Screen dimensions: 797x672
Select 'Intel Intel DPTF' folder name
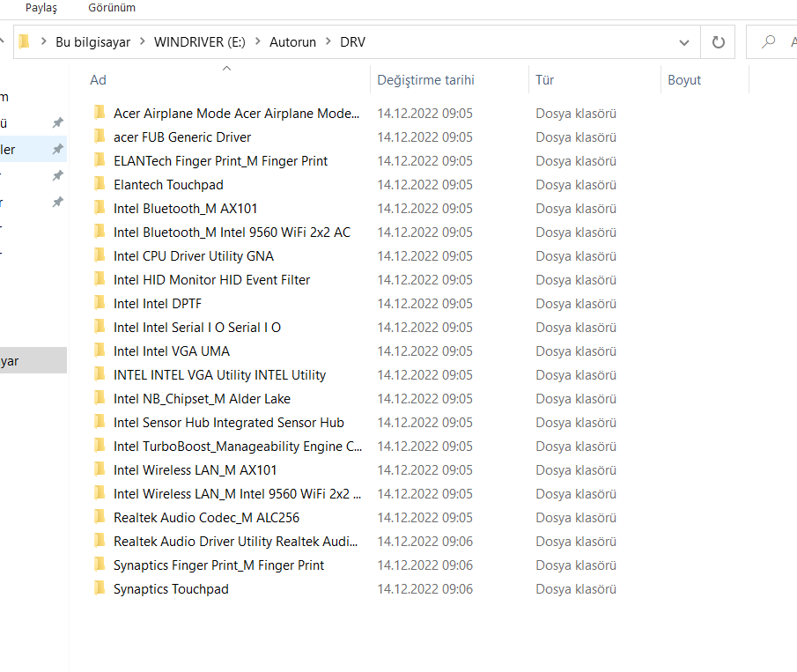[158, 304]
